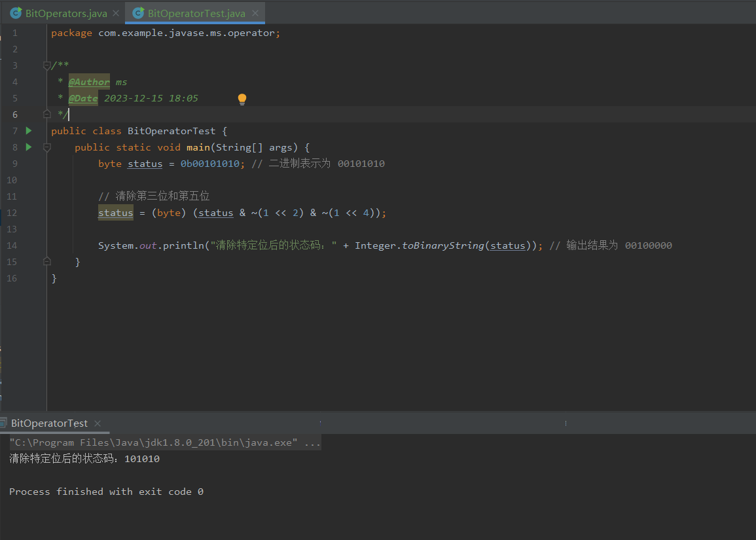Click line number 14 in the gutter

point(12,245)
